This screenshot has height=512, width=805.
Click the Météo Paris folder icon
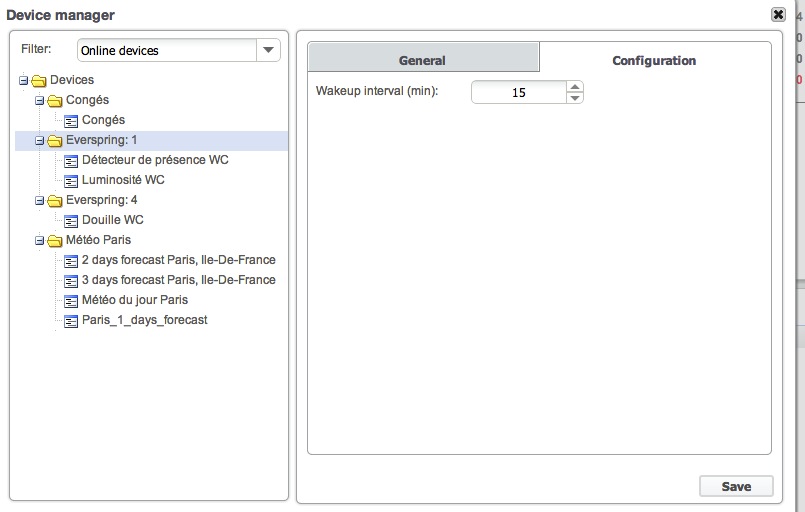point(55,240)
